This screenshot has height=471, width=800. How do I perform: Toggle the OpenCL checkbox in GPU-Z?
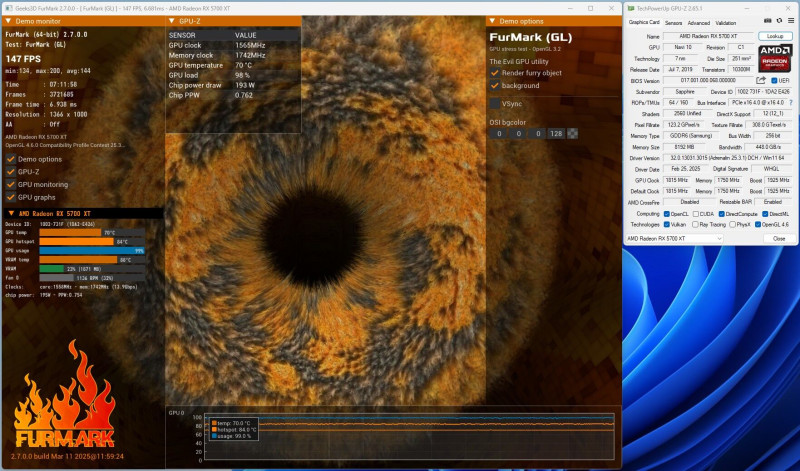(666, 214)
